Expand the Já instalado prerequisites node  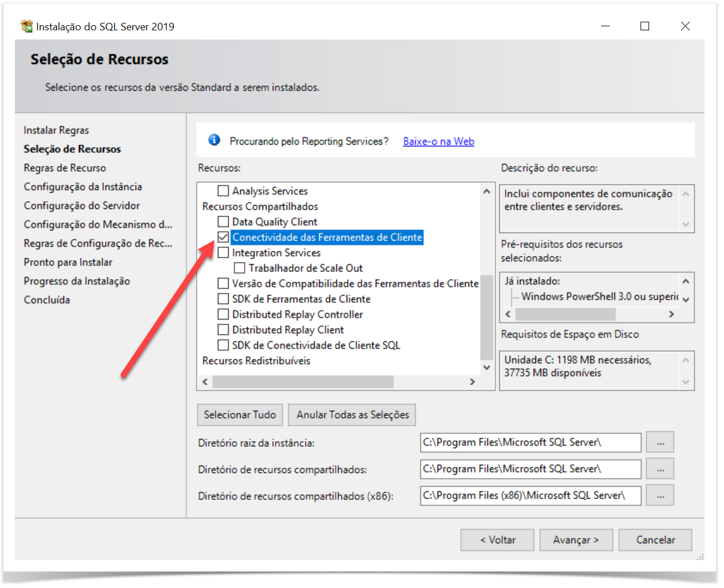point(532,281)
